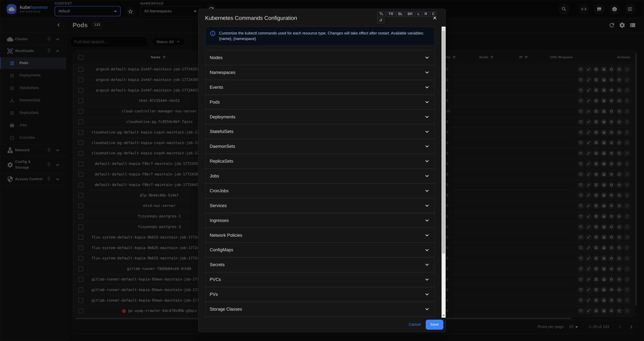This screenshot has height=341, width=644.
Task: Open Pods table settings gear icon
Action: click(622, 25)
